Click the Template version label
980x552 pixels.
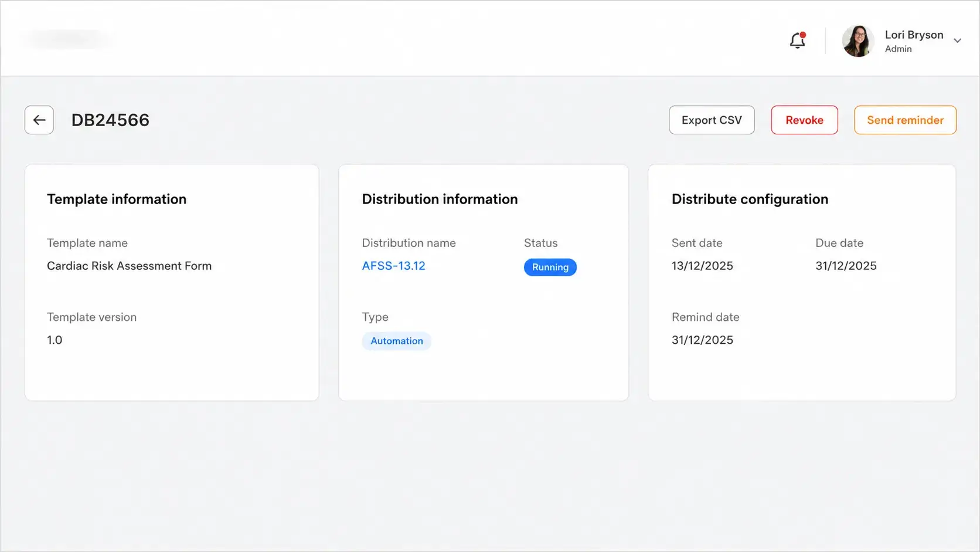(91, 317)
